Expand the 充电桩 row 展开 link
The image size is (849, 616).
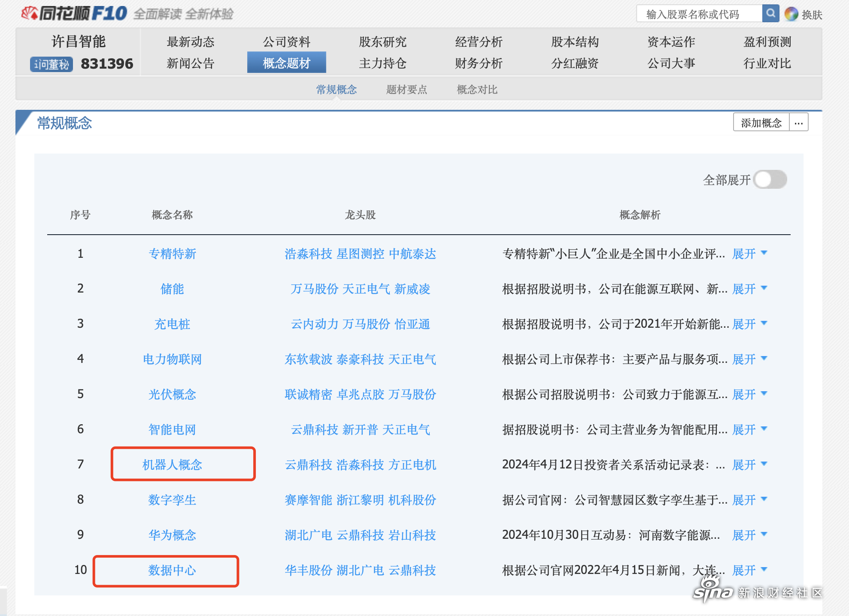(749, 324)
